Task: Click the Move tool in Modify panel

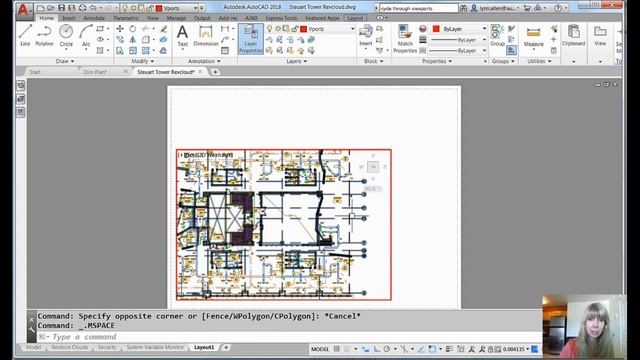Action: pos(120,29)
